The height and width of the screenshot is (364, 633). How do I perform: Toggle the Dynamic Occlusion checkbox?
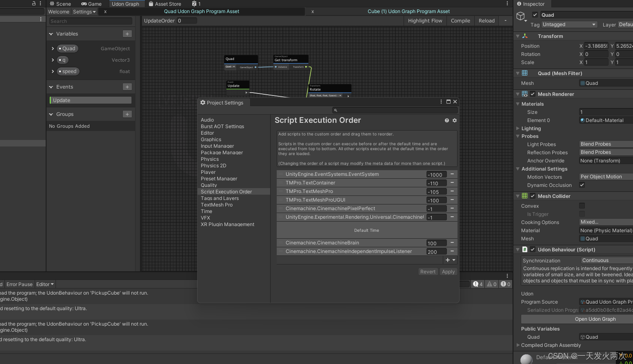[x=582, y=185]
